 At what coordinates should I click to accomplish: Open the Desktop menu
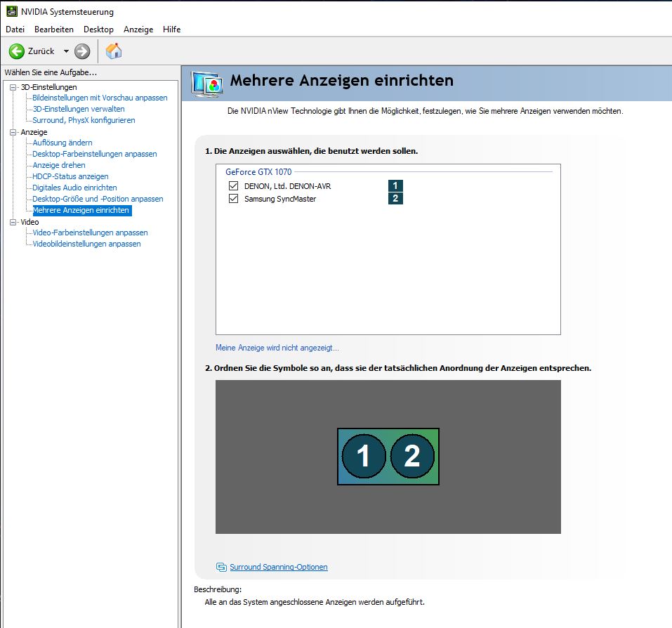coord(98,29)
